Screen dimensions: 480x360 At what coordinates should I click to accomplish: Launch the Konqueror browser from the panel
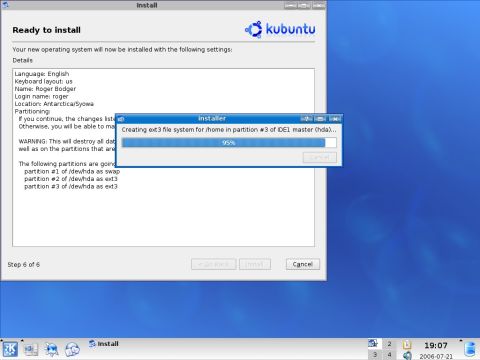(51, 349)
